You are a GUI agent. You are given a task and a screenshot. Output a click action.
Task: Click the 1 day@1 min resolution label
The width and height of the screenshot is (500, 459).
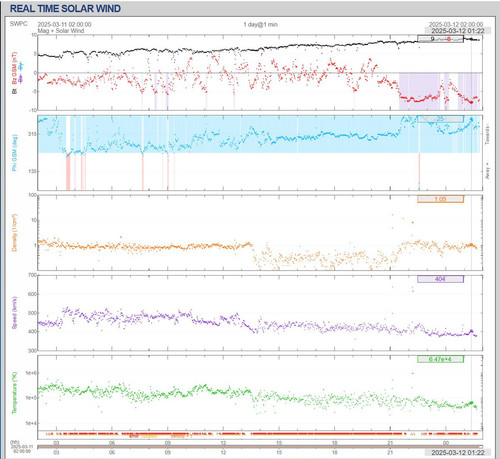[260, 24]
